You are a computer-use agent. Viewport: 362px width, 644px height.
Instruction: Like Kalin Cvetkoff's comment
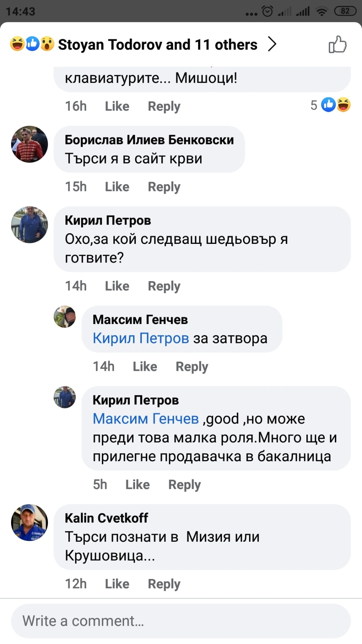click(117, 584)
